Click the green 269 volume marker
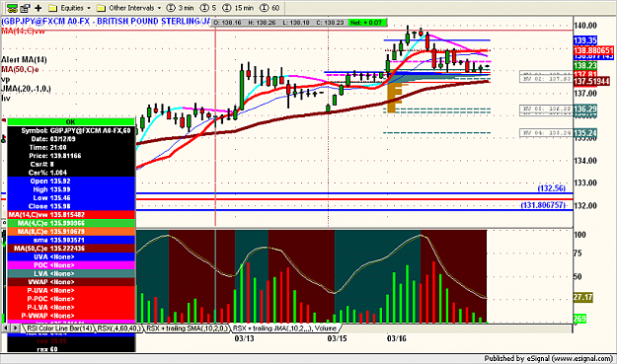The width and height of the screenshot is (617, 364). point(579,319)
